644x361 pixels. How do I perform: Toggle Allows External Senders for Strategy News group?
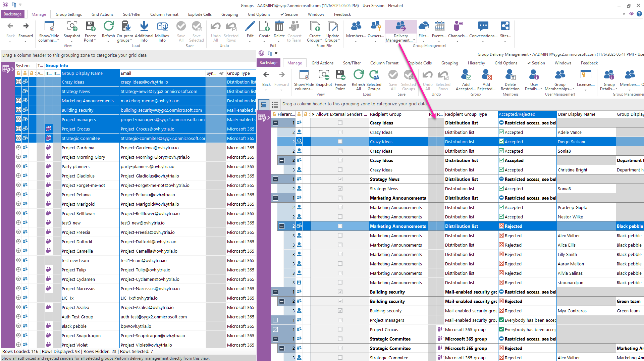(340, 179)
